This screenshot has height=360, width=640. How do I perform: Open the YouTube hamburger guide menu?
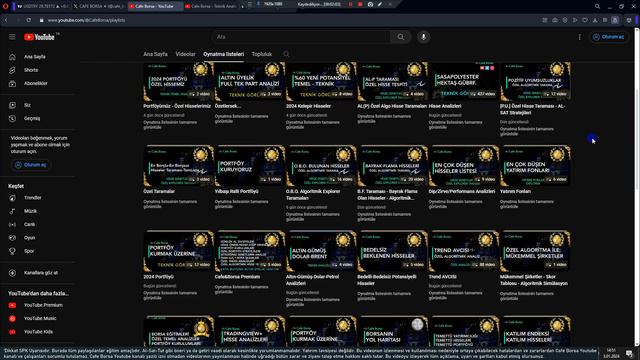tap(12, 37)
